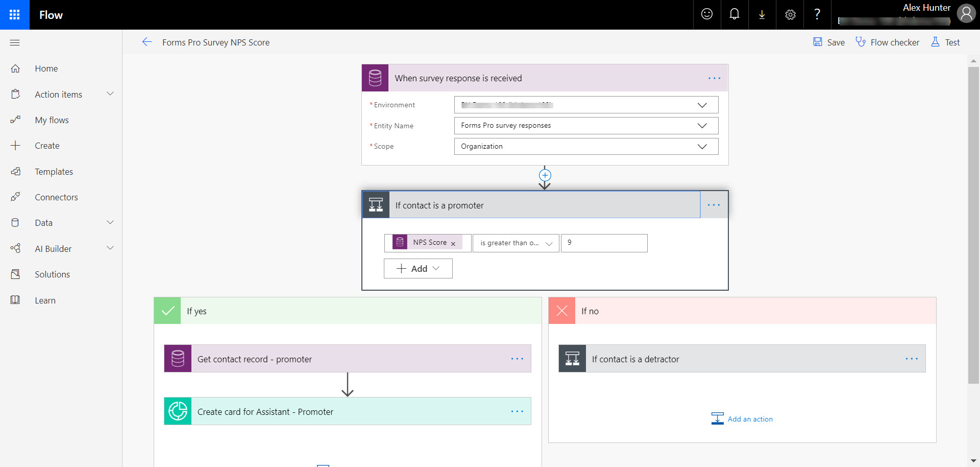Open the help question mark icon
This screenshot has width=980, height=467.
tap(817, 14)
